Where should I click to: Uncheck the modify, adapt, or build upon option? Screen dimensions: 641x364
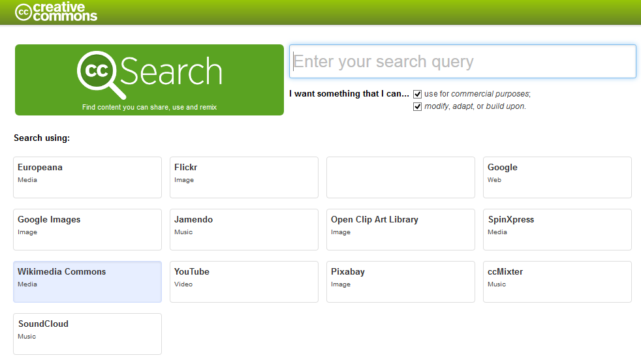(418, 107)
